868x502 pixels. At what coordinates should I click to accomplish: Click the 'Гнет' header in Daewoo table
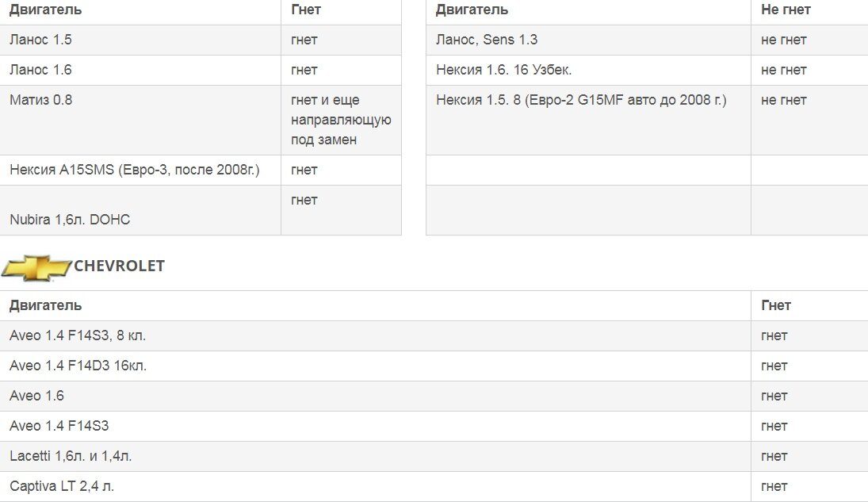305,10
